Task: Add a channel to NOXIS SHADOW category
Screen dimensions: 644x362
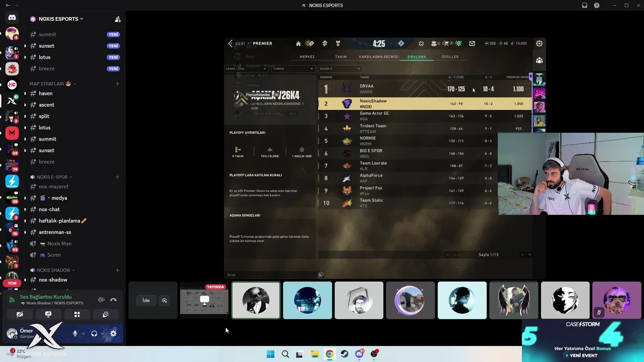Action: coord(117,270)
